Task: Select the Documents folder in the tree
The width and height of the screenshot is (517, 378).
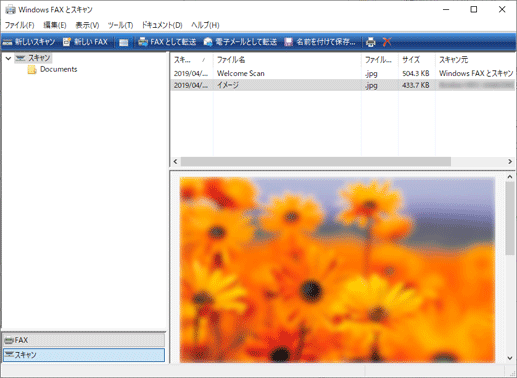Action: pos(52,69)
